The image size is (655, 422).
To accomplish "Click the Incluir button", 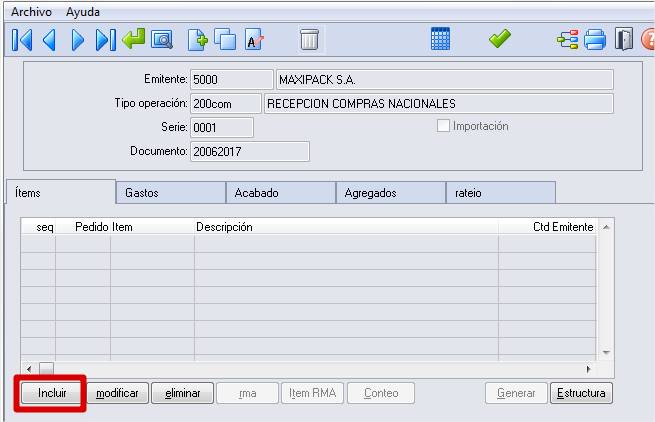I will tap(52, 393).
